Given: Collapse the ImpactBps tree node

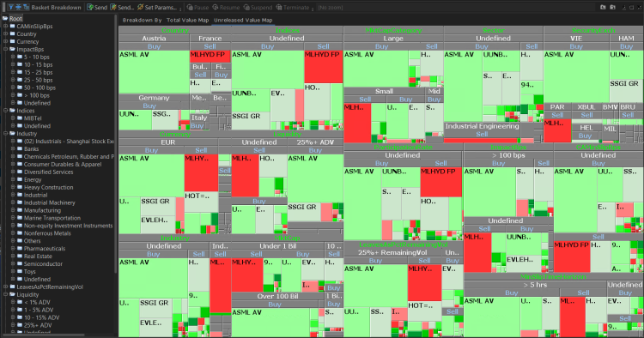Looking at the screenshot, I should click(x=6, y=49).
